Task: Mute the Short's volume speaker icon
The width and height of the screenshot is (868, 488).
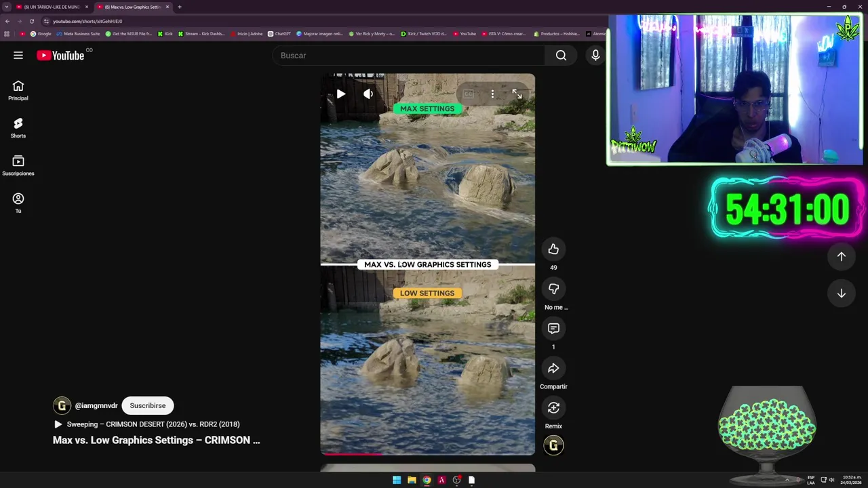Action: [368, 94]
